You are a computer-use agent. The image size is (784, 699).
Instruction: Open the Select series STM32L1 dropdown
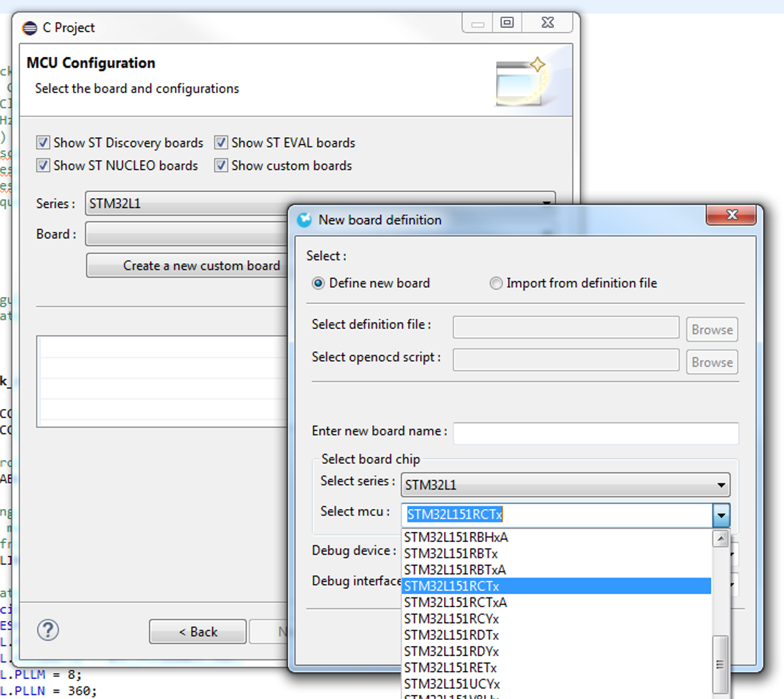click(x=565, y=485)
